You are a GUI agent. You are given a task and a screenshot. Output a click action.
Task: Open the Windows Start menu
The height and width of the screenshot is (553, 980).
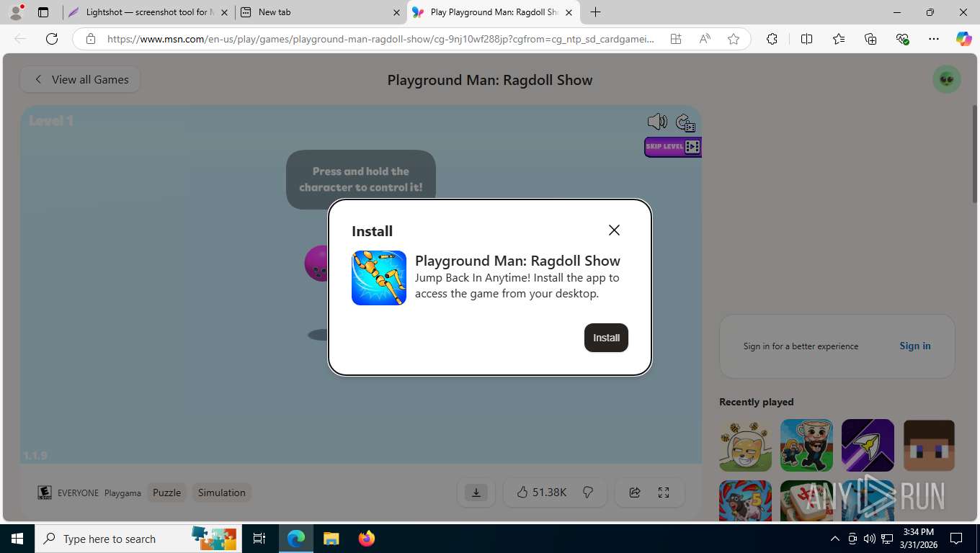pyautogui.click(x=17, y=539)
